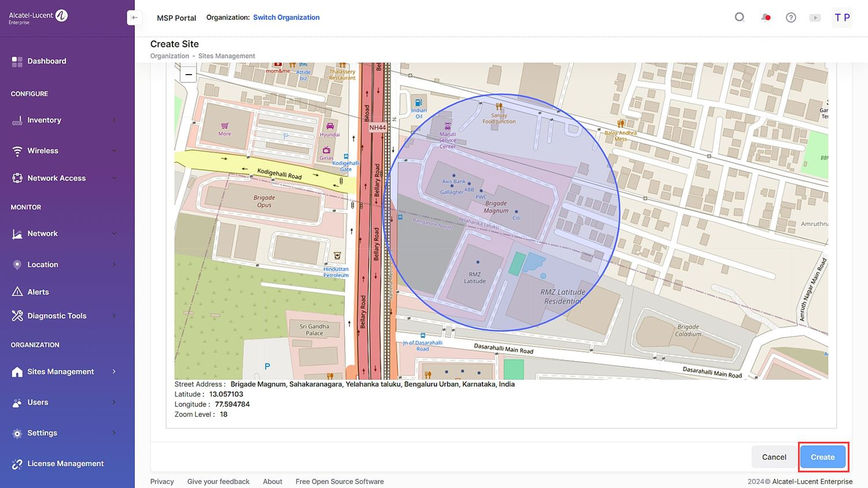Cancel the site creation
Viewport: 868px width, 488px height.
pos(774,457)
